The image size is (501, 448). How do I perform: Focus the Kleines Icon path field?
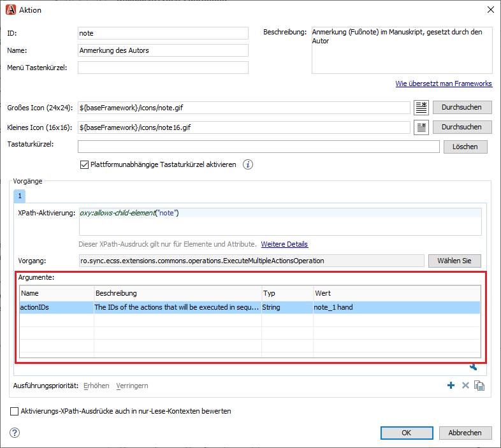pos(244,127)
